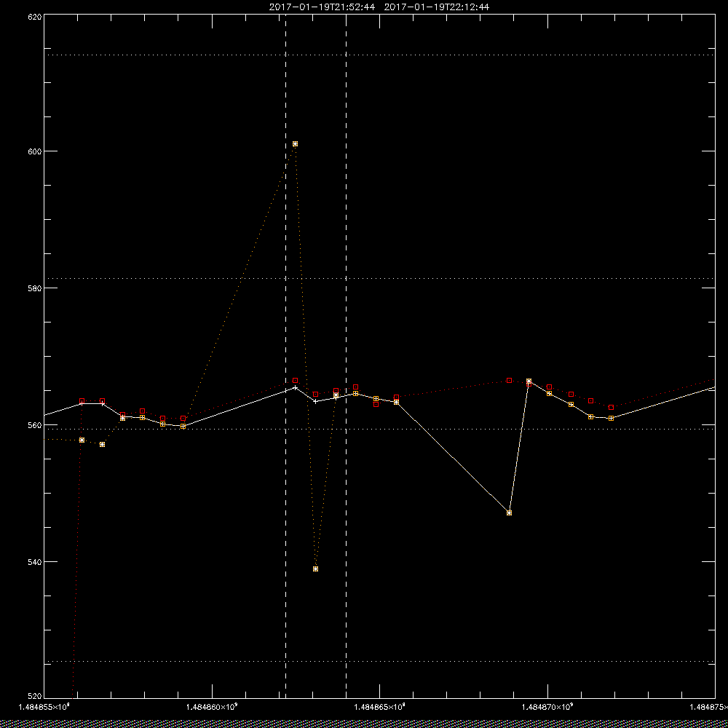Select the orange peak data point near 601
This screenshot has height=728, width=728.
tap(296, 144)
